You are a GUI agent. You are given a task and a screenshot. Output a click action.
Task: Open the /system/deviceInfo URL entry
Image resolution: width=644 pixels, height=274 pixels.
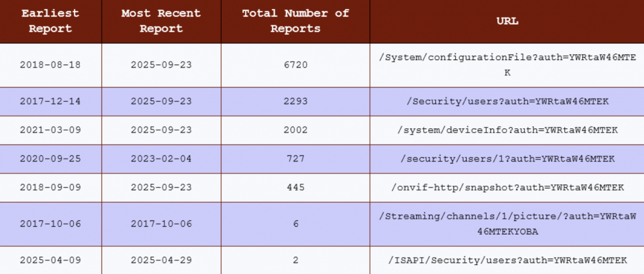click(x=507, y=130)
